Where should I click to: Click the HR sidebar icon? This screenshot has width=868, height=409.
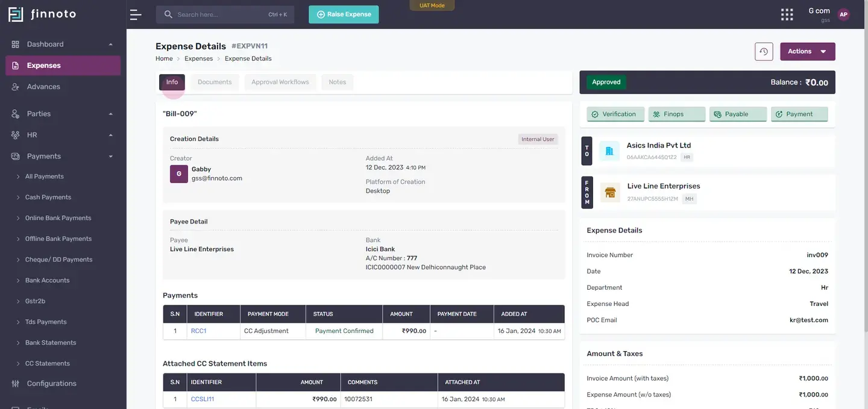16,135
